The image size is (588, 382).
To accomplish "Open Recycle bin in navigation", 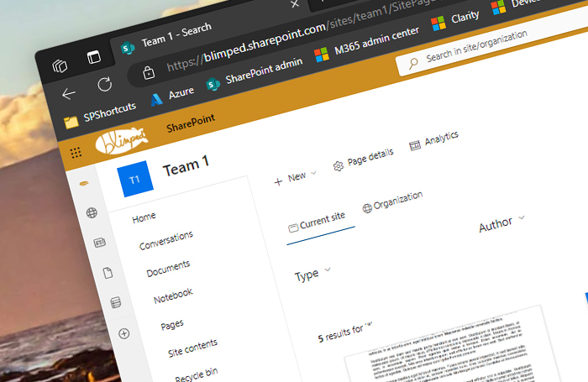I will point(197,374).
